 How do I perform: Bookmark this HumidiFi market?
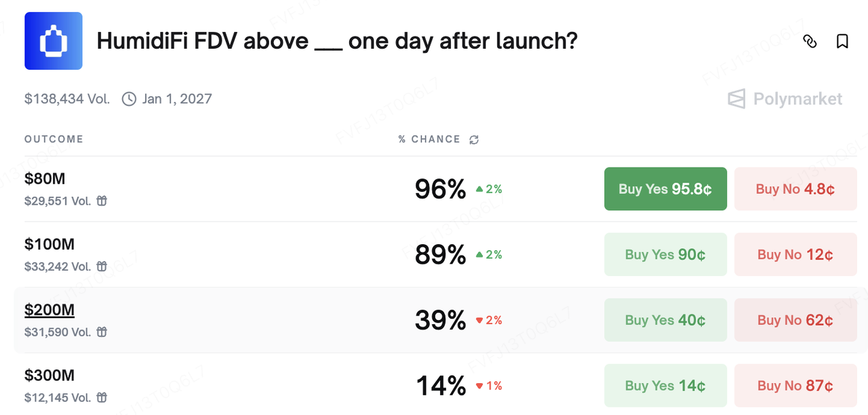click(x=842, y=41)
